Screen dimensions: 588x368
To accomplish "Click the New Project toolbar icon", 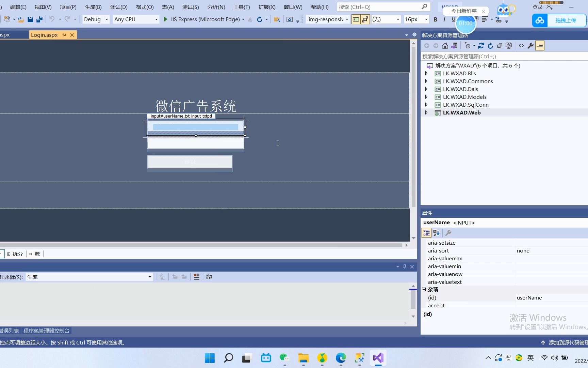I will [7, 19].
